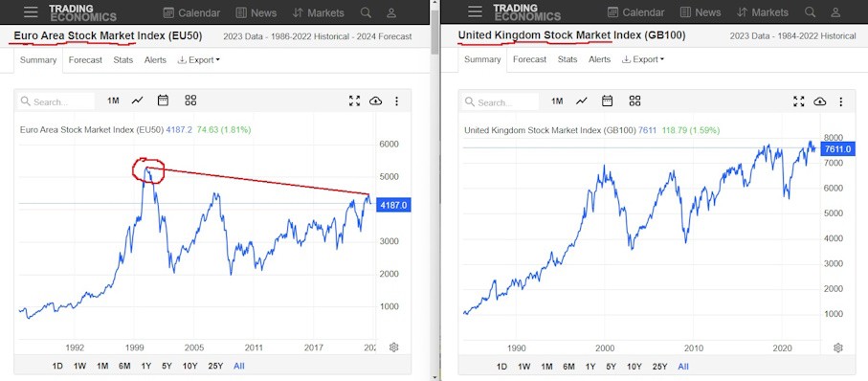Open three-dot menu on GB100 chart
The width and height of the screenshot is (868, 381).
841,101
